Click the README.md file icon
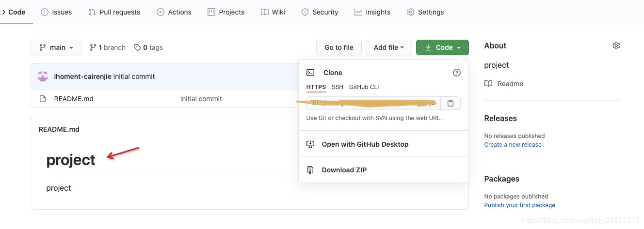Screen dimensions: 644x229 tap(43, 99)
